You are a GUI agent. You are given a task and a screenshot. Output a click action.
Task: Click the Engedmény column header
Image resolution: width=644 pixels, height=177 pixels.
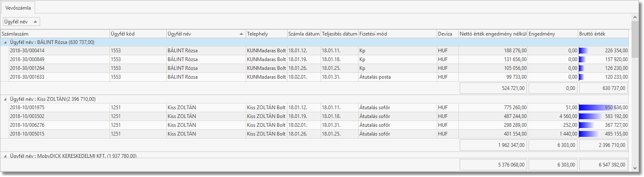point(552,34)
